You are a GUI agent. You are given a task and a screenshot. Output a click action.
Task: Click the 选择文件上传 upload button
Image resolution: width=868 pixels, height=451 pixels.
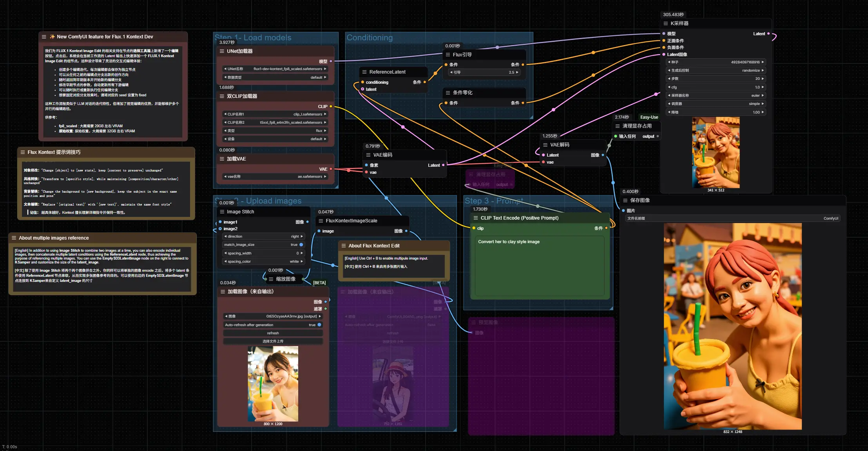[273, 341]
